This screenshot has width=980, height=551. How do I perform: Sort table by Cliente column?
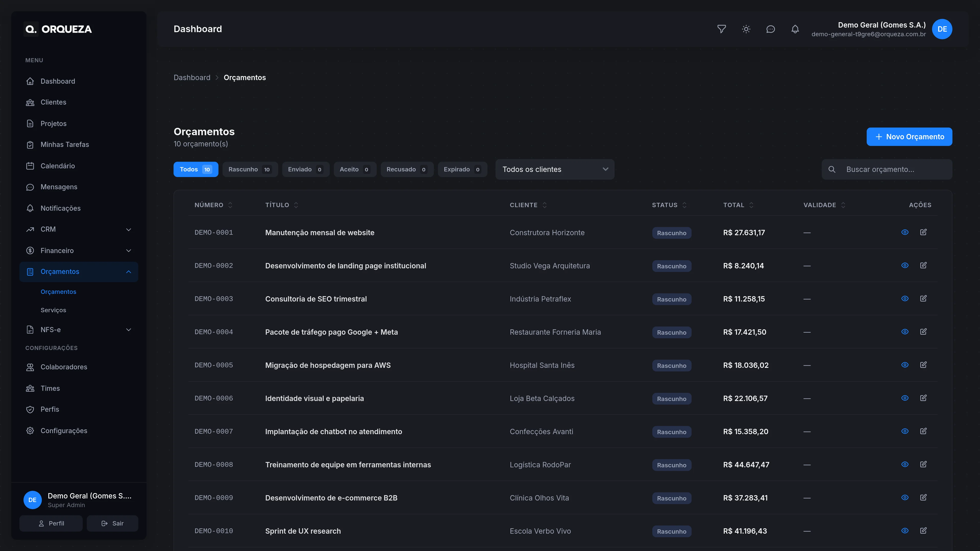[528, 205]
